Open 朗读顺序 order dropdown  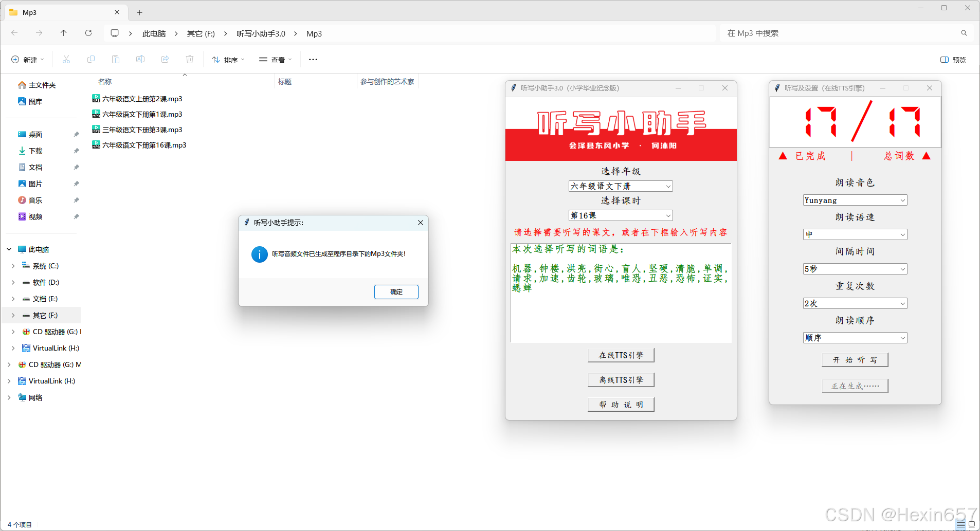click(x=855, y=338)
